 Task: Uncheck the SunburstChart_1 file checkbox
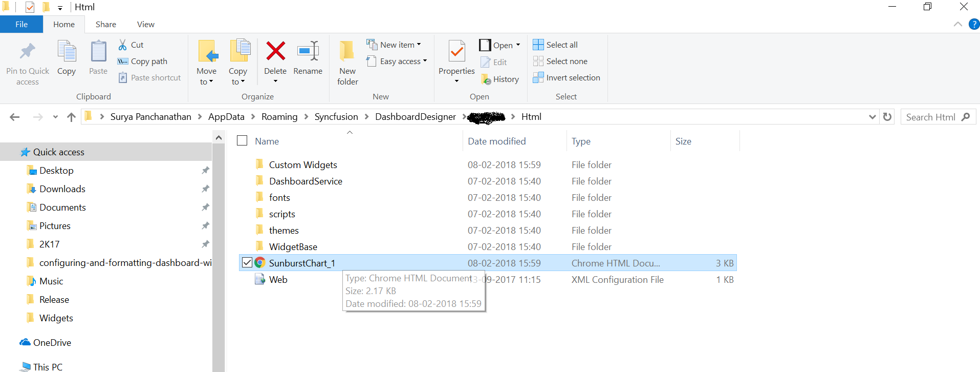(x=247, y=263)
